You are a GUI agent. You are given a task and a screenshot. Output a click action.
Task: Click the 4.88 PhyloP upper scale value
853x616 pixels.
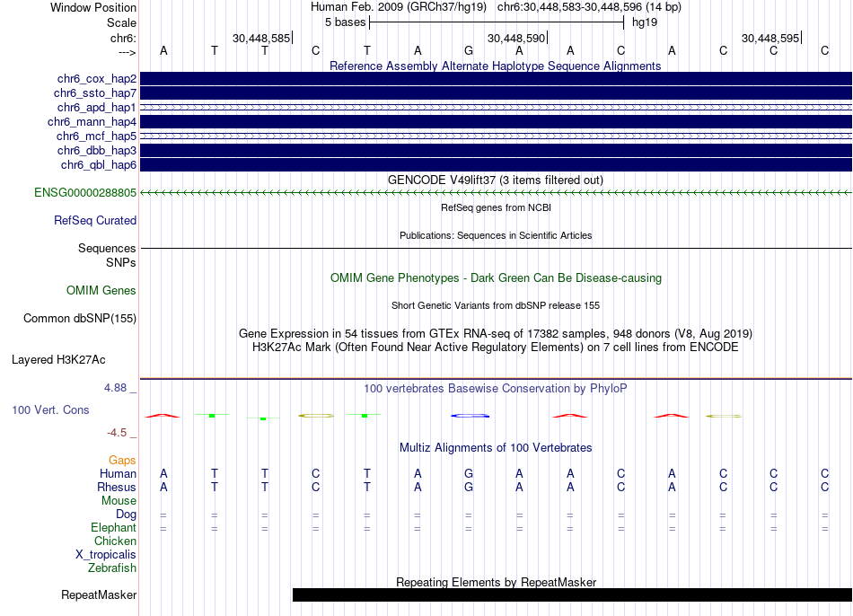(115, 388)
